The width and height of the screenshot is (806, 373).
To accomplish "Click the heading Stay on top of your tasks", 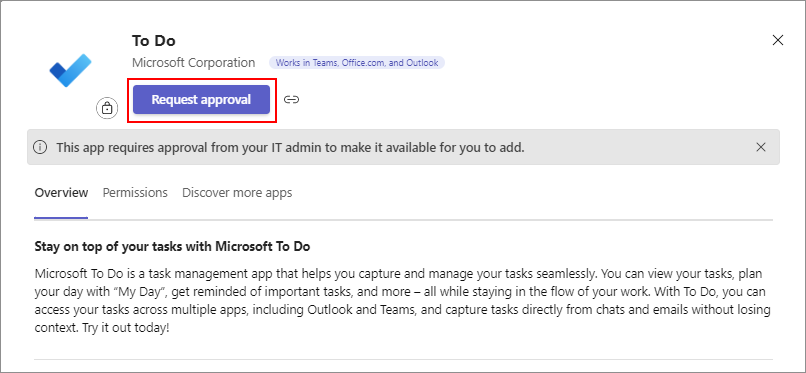I will [x=172, y=247].
